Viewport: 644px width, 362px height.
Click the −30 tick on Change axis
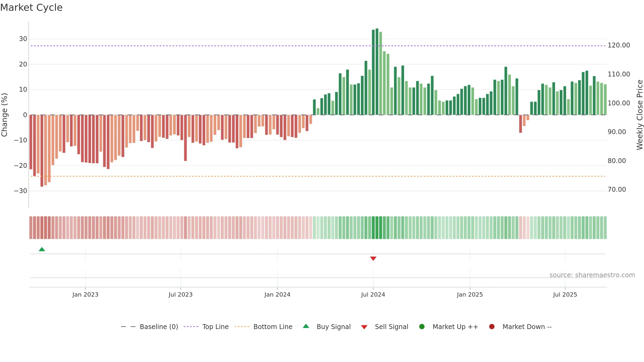point(21,191)
